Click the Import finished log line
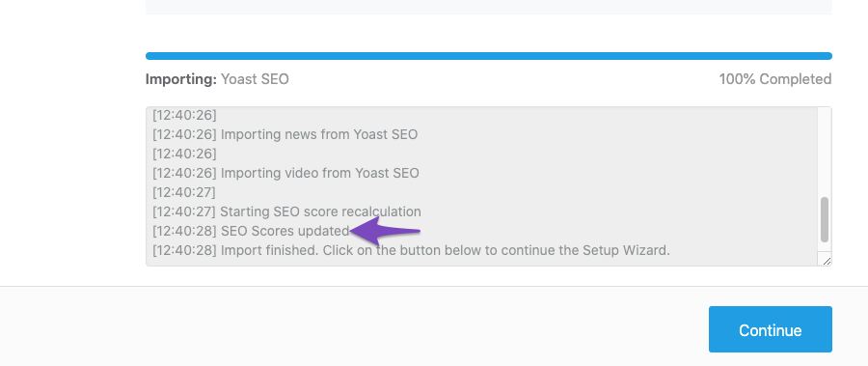Screen dimensions: 868x366 (x=411, y=250)
